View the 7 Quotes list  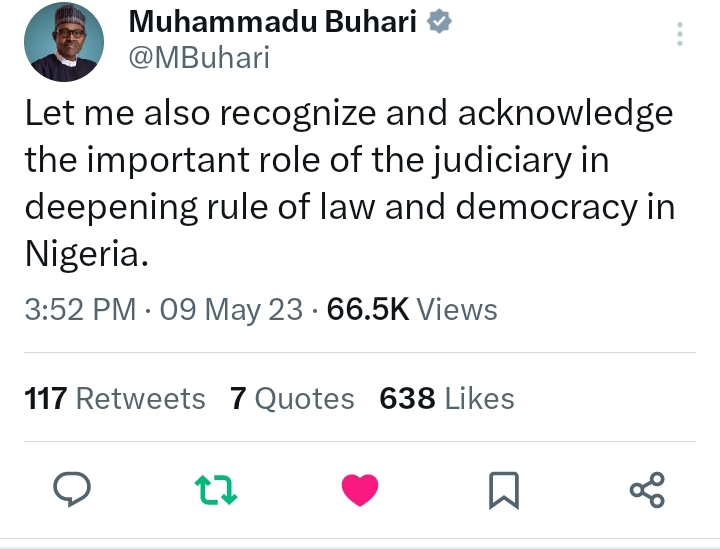click(x=292, y=399)
